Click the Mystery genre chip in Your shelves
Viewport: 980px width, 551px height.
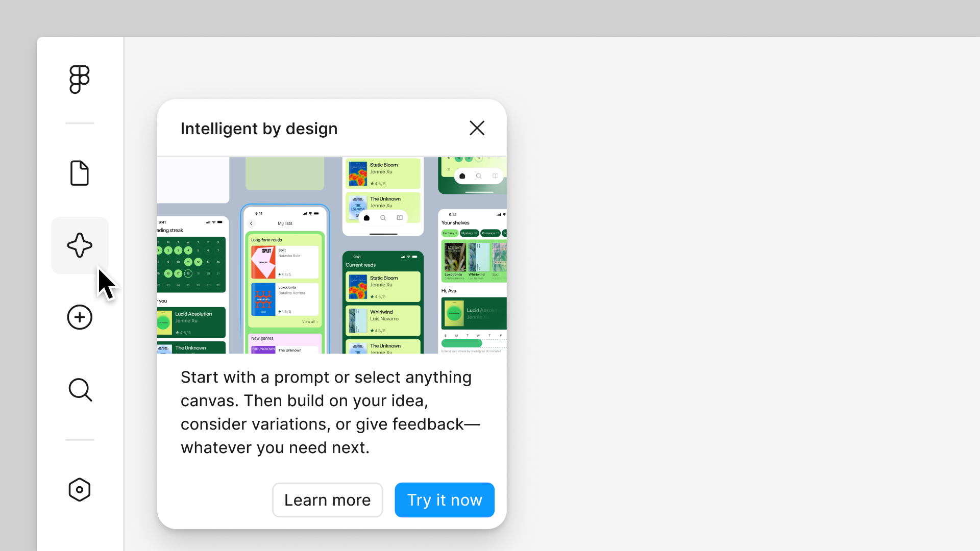pos(469,233)
